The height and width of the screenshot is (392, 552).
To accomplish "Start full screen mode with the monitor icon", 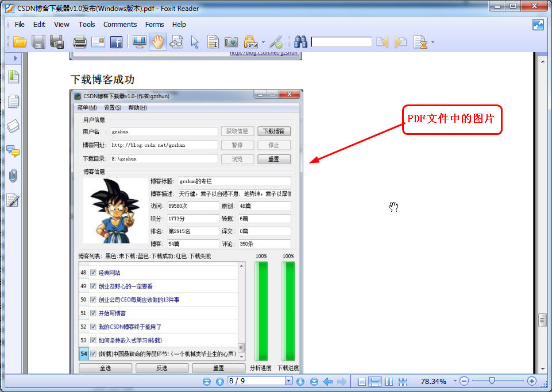I will click(x=140, y=42).
